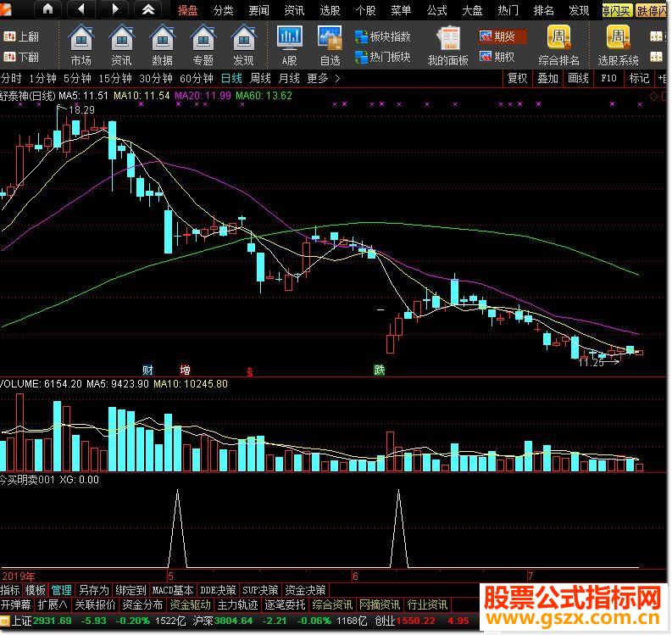Switch to 15分钟 period

pos(115,79)
